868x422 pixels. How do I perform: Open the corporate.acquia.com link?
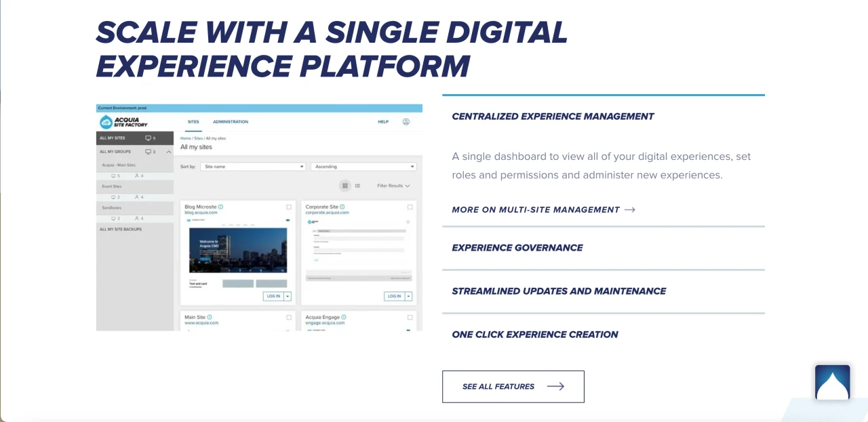coord(327,213)
